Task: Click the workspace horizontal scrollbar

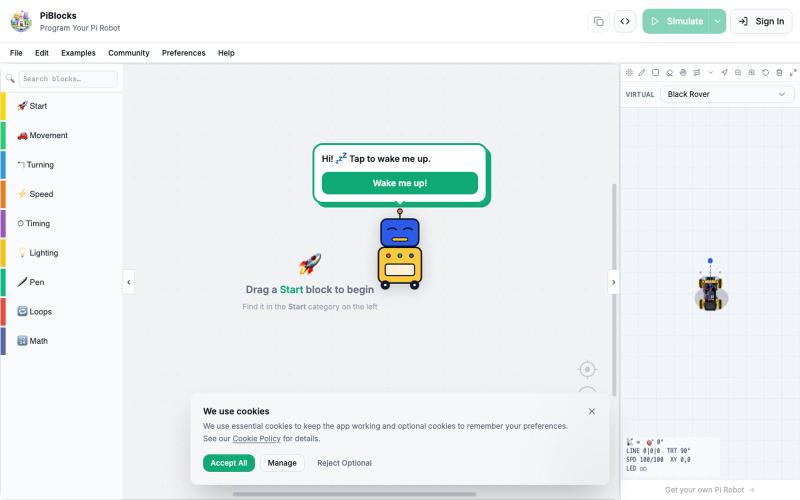Action: pyautogui.click(x=354, y=494)
